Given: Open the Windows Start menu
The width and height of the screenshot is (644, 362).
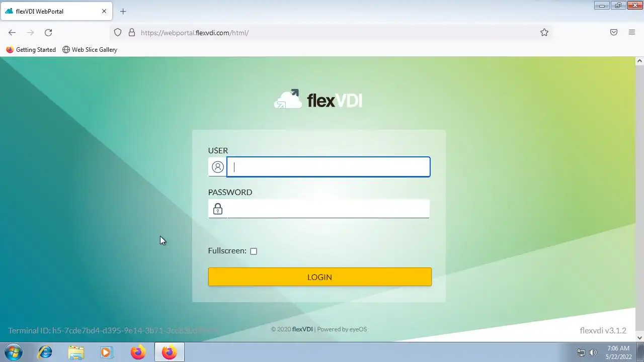Looking at the screenshot, I should (13, 352).
